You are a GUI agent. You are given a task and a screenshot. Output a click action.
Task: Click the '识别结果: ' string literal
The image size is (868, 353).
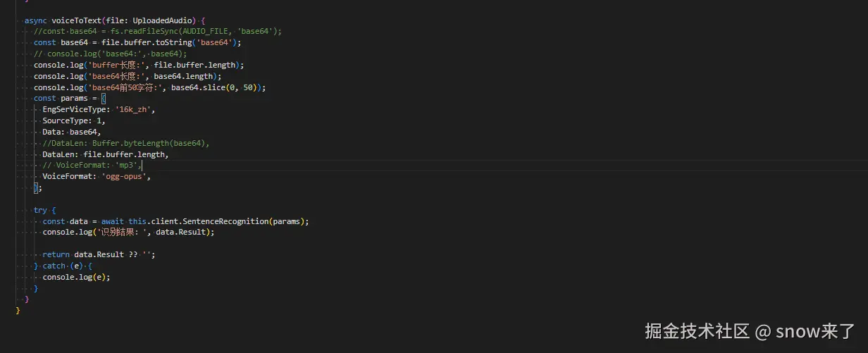119,232
